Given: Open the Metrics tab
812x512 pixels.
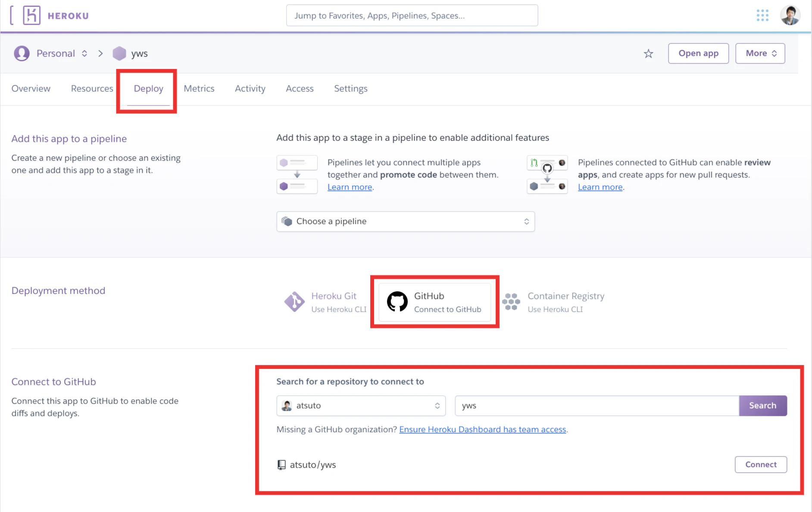Looking at the screenshot, I should [199, 88].
